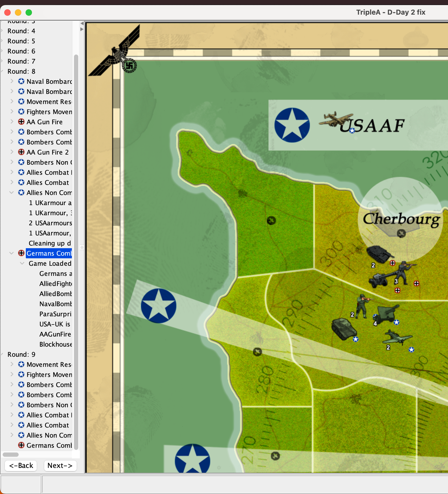Select the 'ParaSurpri' history event
Image resolution: width=448 pixels, height=494 pixels.
(x=56, y=314)
